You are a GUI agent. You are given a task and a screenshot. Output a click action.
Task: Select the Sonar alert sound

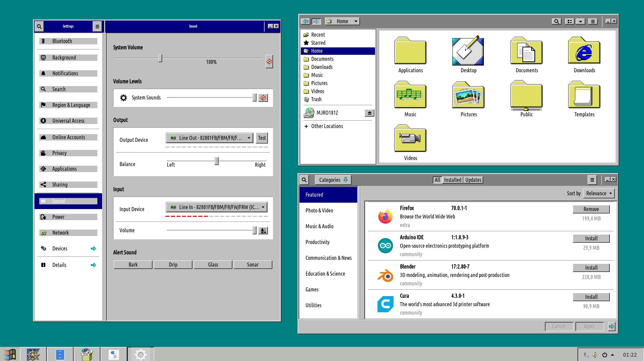point(252,265)
